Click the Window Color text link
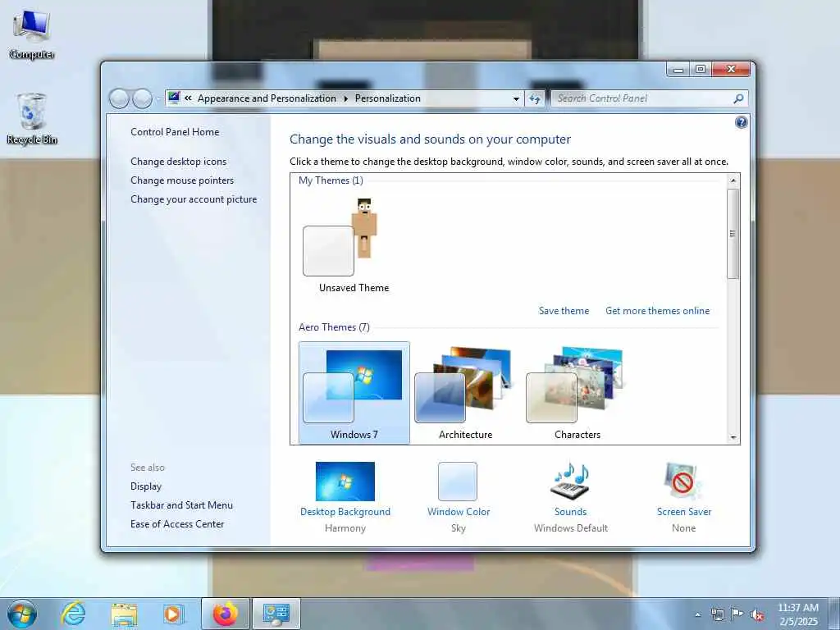Screen dimensions: 840x630 [459, 512]
